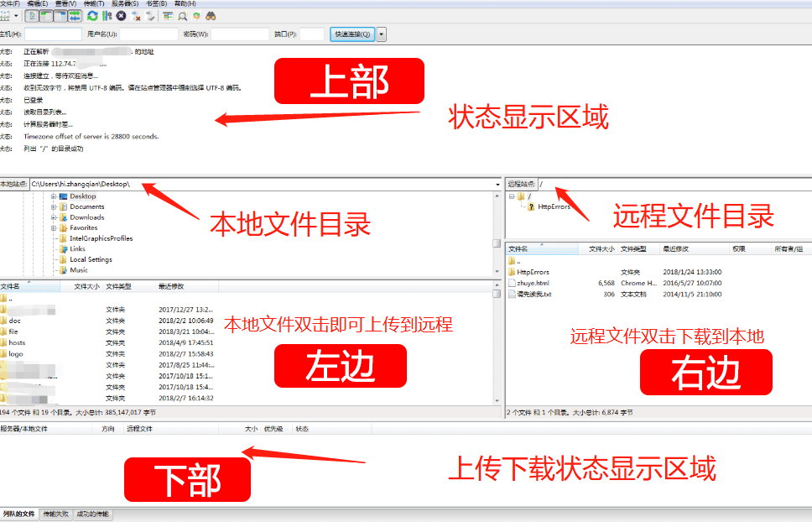Open the 帮助(H) menu
The width and height of the screenshot is (812, 522).
click(x=185, y=3)
